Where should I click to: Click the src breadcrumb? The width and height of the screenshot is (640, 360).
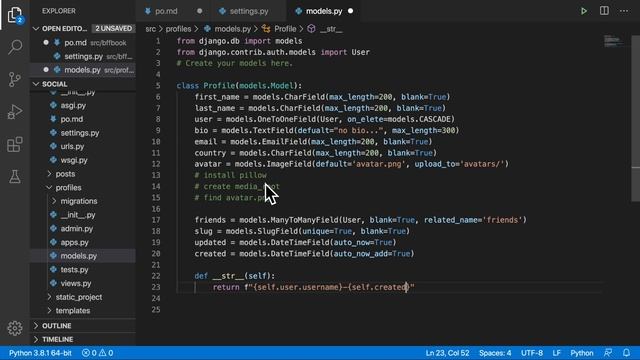(151, 29)
